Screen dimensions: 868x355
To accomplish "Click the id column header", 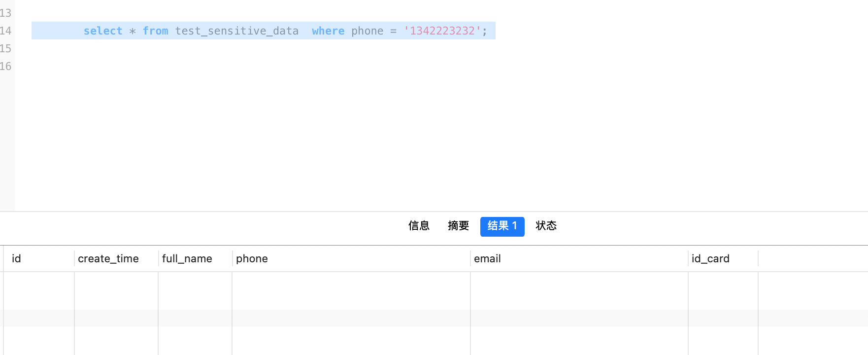I will coord(17,259).
